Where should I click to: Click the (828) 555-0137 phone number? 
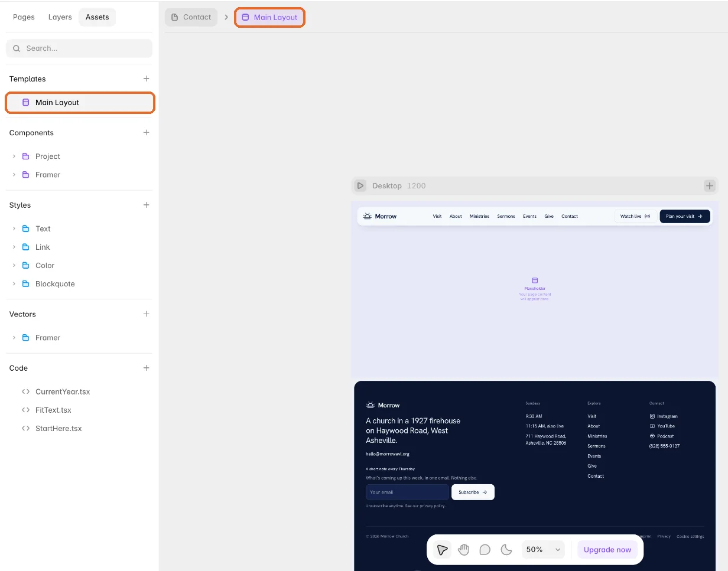[x=664, y=446]
